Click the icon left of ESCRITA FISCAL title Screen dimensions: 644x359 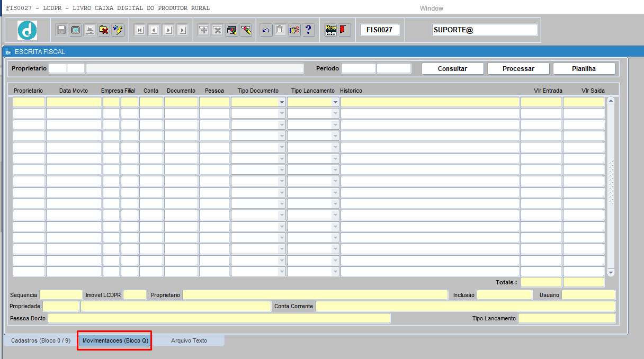(8, 52)
